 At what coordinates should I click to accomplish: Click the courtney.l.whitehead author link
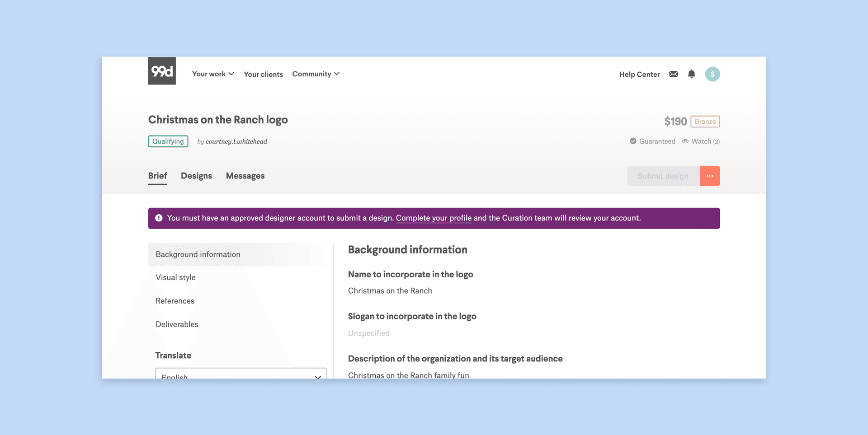click(x=236, y=142)
